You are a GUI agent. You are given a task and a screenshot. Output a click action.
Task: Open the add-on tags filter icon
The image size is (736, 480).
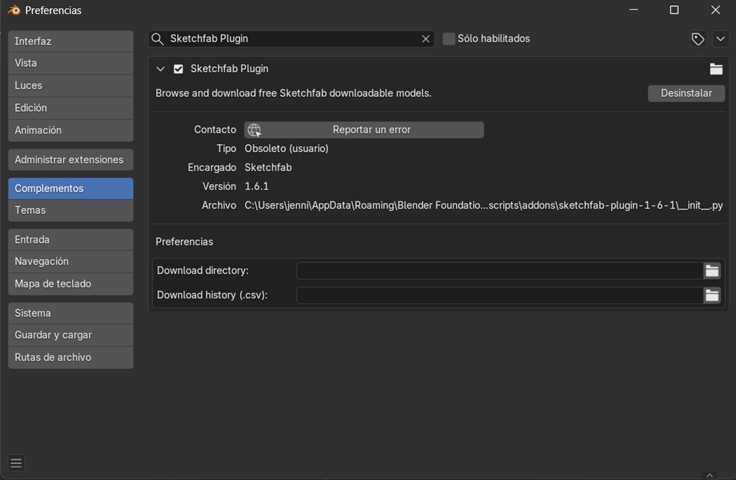pyautogui.click(x=698, y=39)
